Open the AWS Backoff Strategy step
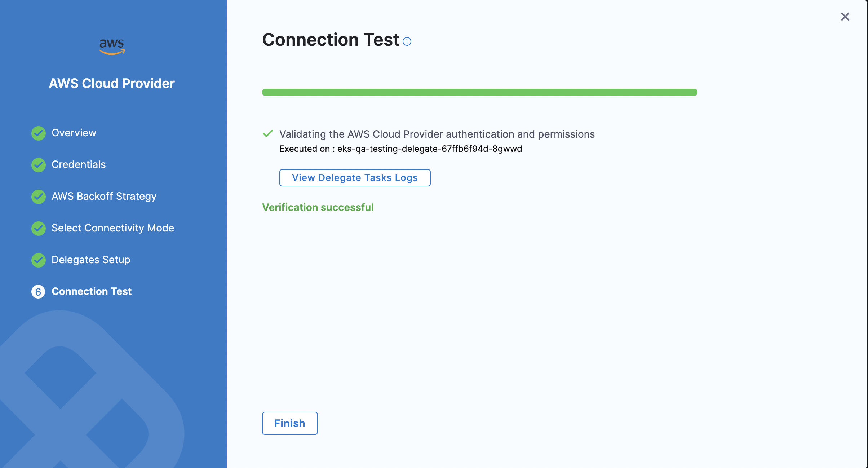868x468 pixels. point(104,196)
